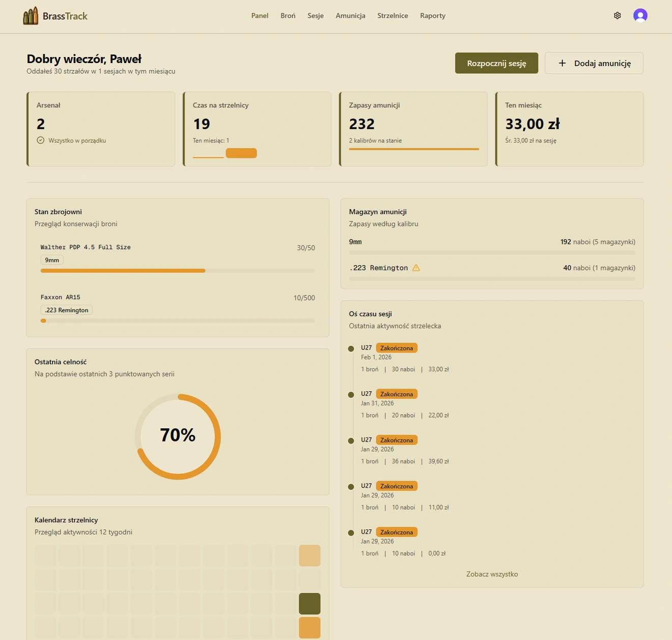The height and width of the screenshot is (640, 672).
Task: Open settings via the gear icon
Action: [617, 16]
